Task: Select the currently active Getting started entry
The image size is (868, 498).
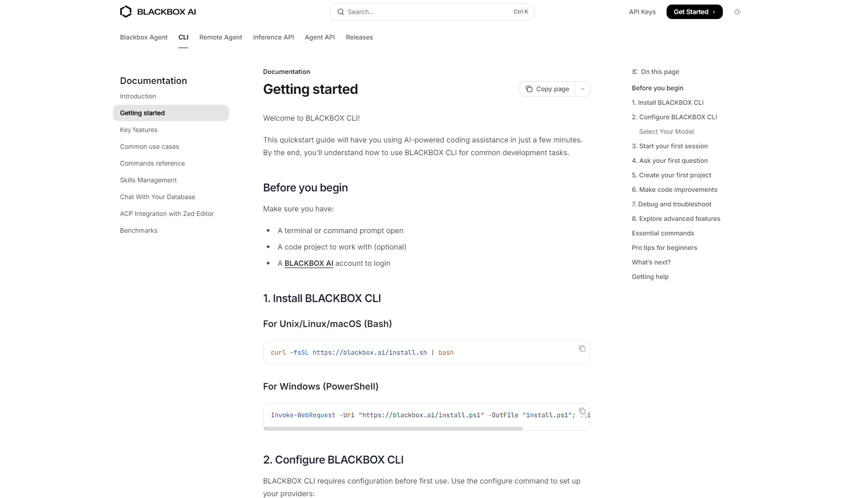Action: pos(142,113)
